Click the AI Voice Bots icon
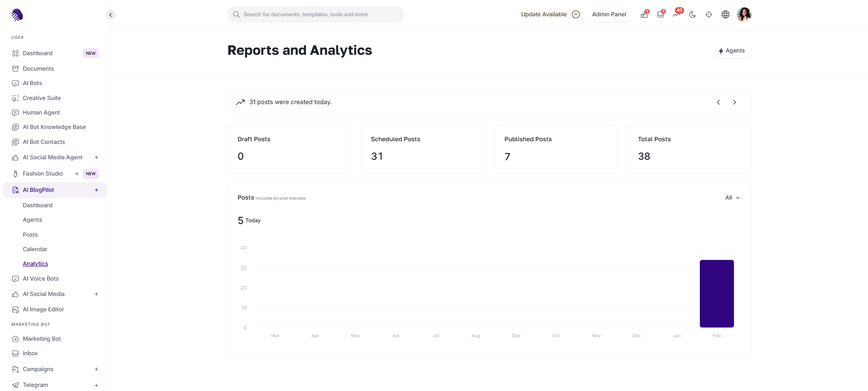The height and width of the screenshot is (391, 868). click(15, 279)
